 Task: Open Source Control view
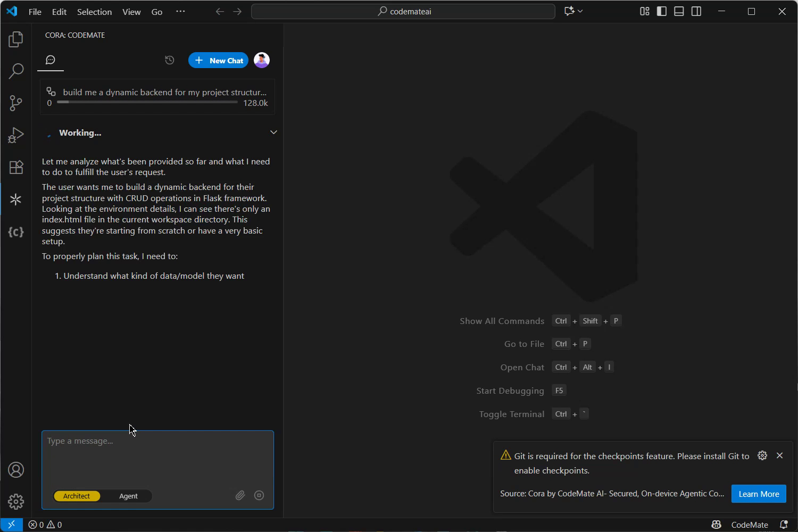tap(16, 103)
